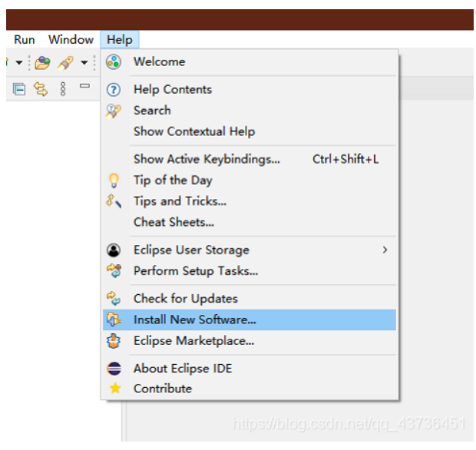Choose Check for Updates

pyautogui.click(x=249, y=299)
